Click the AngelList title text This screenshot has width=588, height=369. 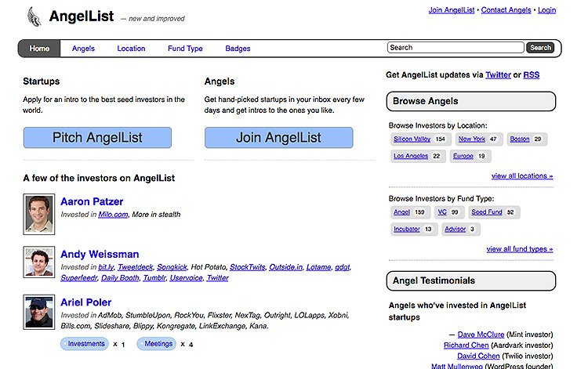82,16
